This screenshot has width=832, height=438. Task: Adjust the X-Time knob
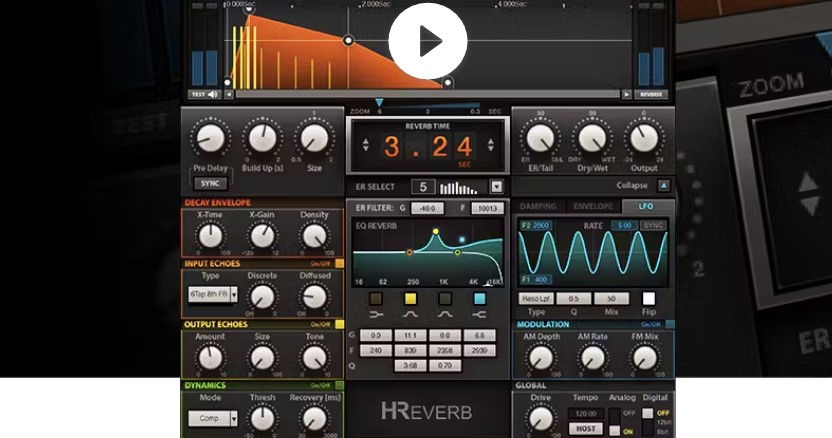211,236
